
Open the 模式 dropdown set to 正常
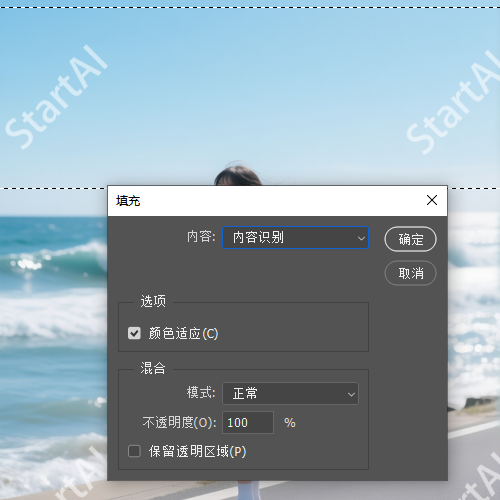[x=290, y=394]
